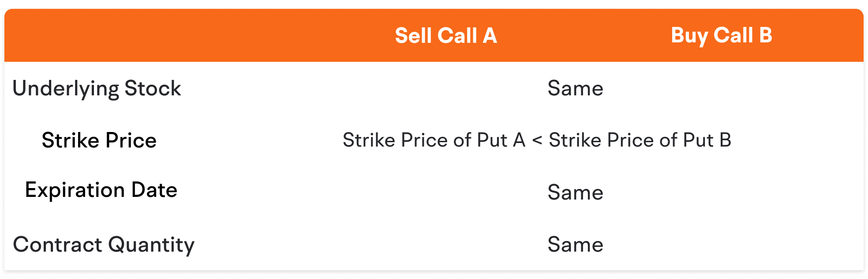Click the word "Contract" in the last row
This screenshot has height=279, width=868.
pyautogui.click(x=58, y=245)
